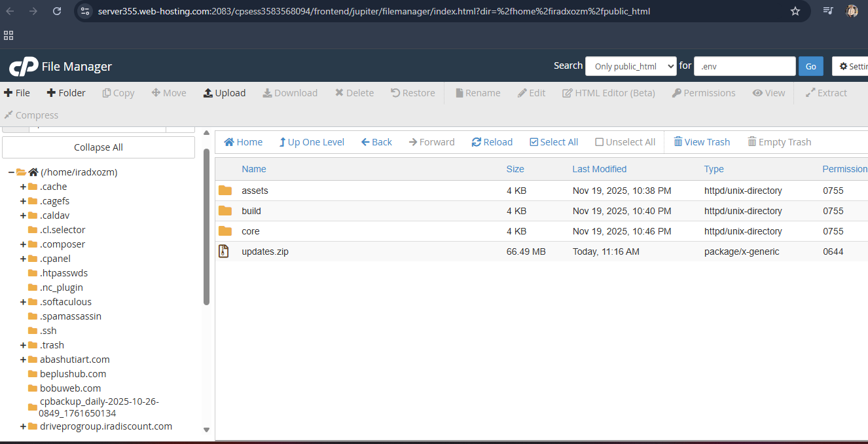Image resolution: width=868 pixels, height=444 pixels.
Task: Go to Home in file navigation
Action: pos(243,142)
